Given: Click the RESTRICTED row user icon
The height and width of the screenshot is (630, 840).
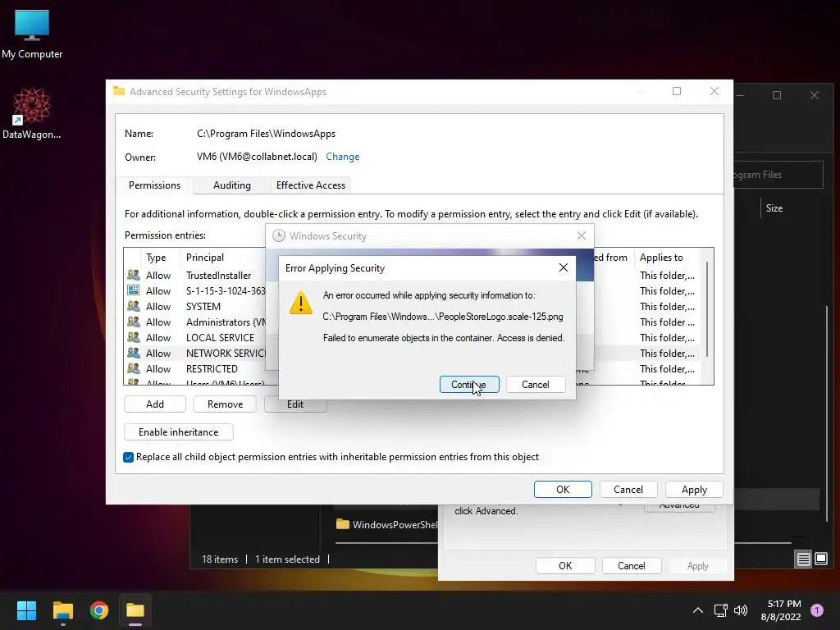Looking at the screenshot, I should pyautogui.click(x=134, y=368).
